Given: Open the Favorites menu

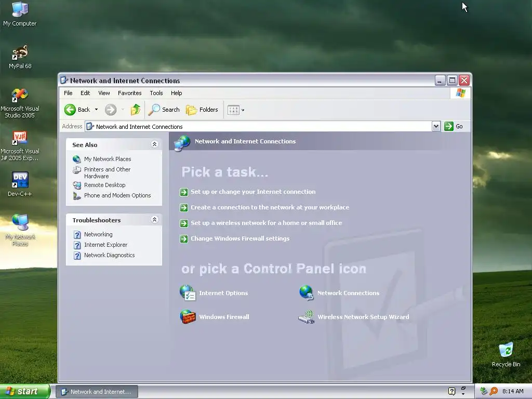Looking at the screenshot, I should pos(129,93).
